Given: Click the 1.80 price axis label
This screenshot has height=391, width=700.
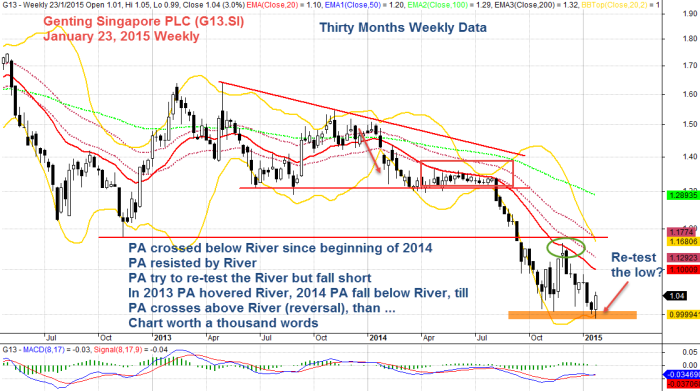Looking at the screenshot, I should coord(690,39).
